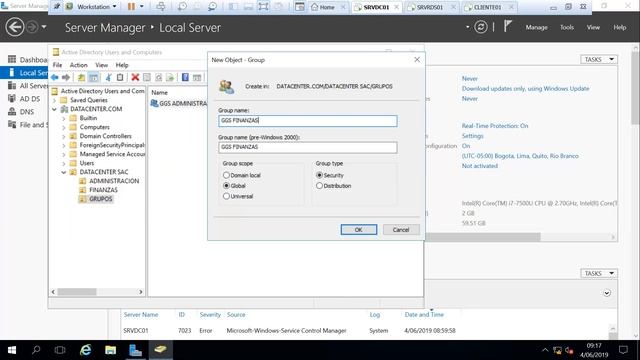This screenshot has width=640, height=360.
Task: Click the red delete icon in ADUC toolbar
Action: coord(135,77)
